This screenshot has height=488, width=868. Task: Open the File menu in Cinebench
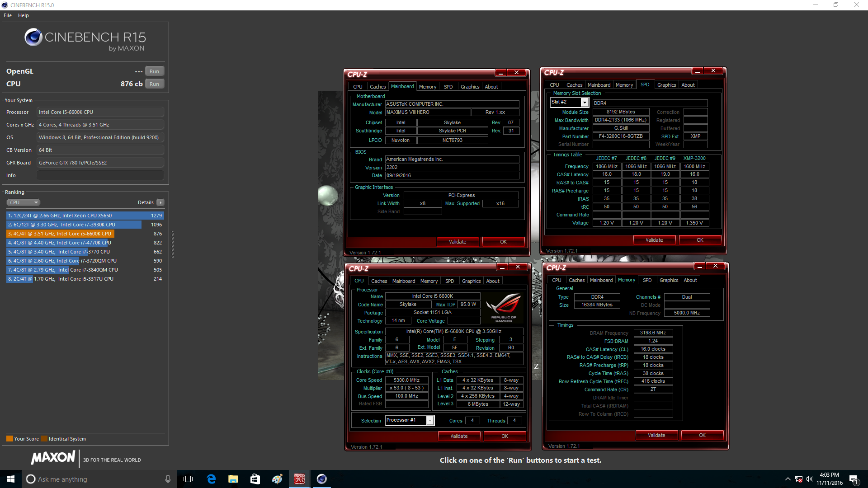(8, 15)
